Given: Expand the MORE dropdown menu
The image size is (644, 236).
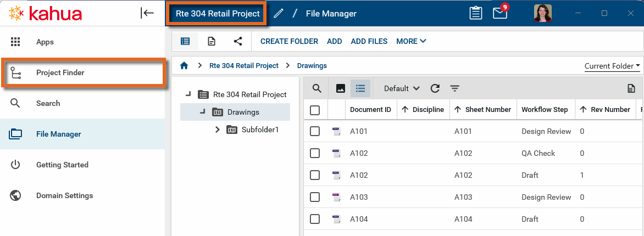Looking at the screenshot, I should [411, 41].
